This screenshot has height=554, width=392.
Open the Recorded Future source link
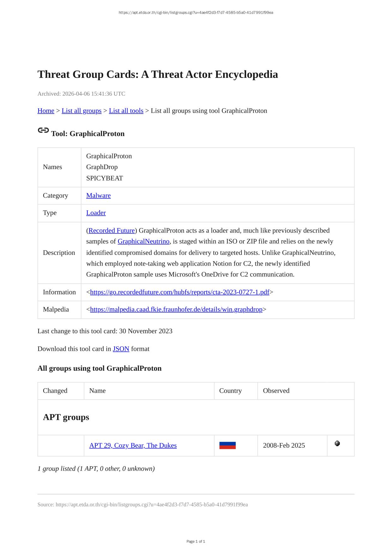112,231
